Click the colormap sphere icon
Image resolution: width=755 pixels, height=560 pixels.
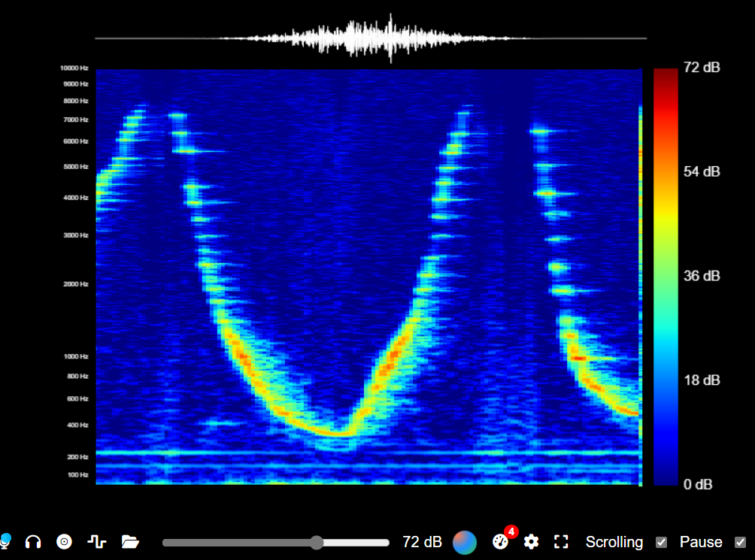click(x=465, y=542)
